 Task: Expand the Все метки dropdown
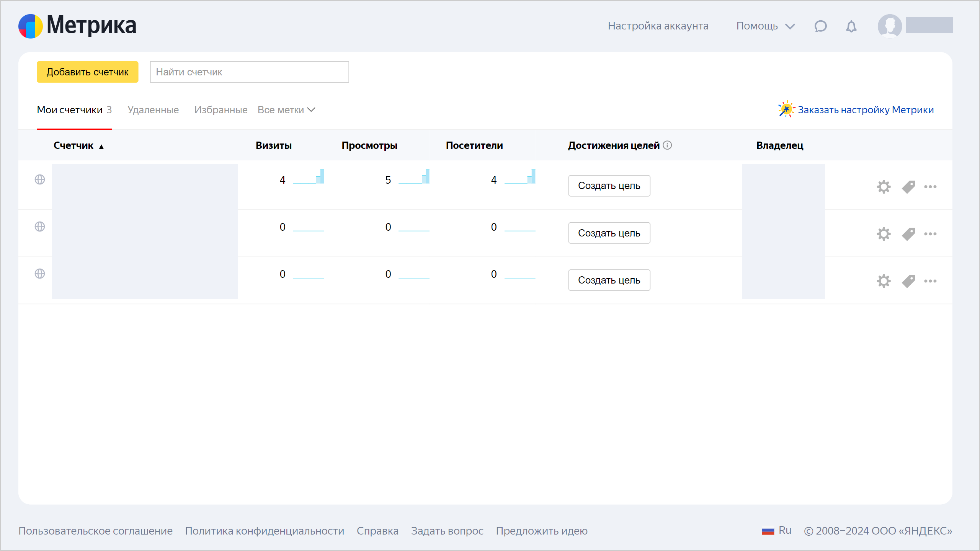[286, 110]
